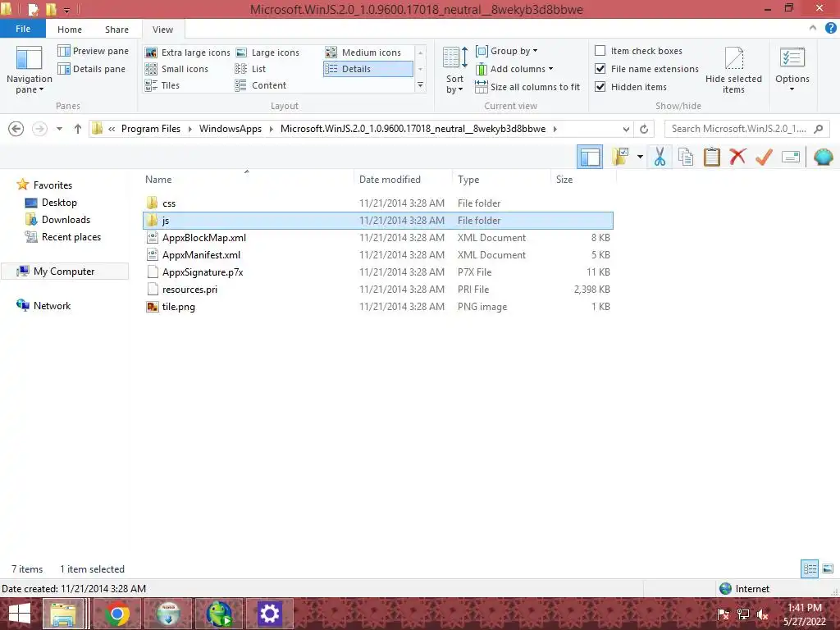Toggle the pane layout toolbar button
The height and width of the screenshot is (630, 840).
coord(590,157)
